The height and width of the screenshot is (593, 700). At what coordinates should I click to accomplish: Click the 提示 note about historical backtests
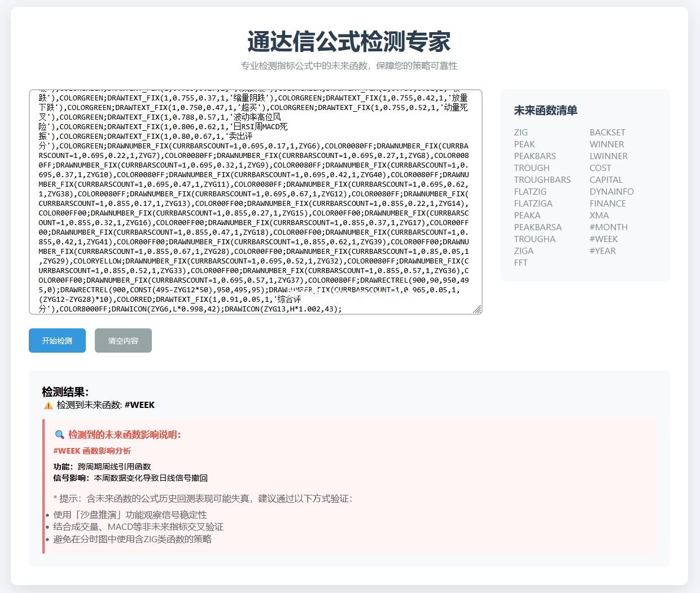point(203,499)
